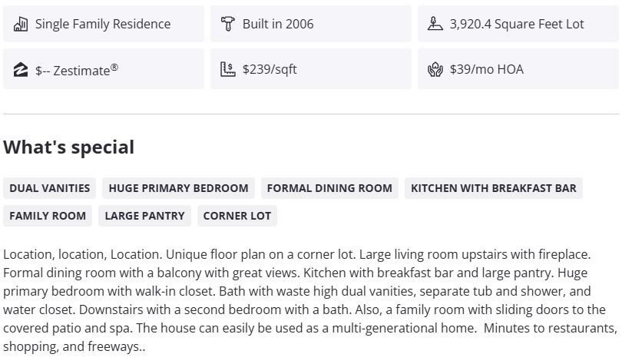Click the FORMAL DINING ROOM tag
The image size is (632, 364).
coord(329,188)
